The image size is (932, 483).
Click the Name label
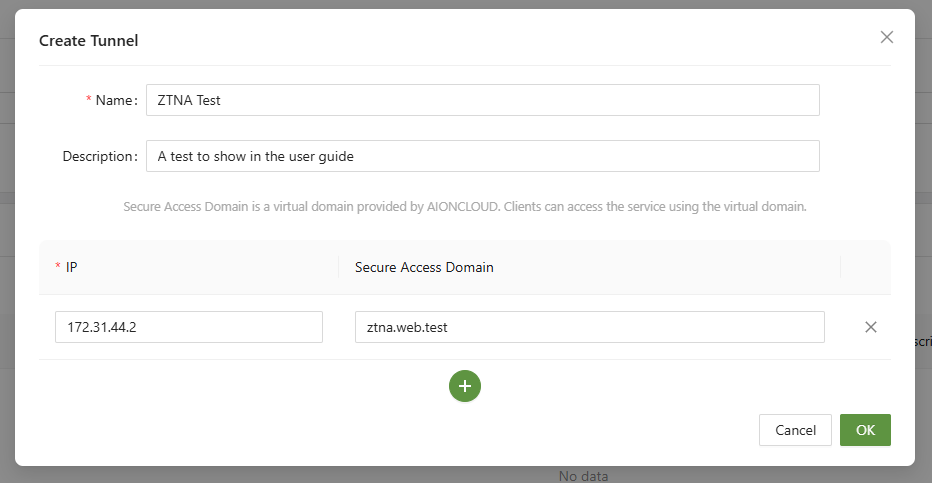(x=115, y=100)
